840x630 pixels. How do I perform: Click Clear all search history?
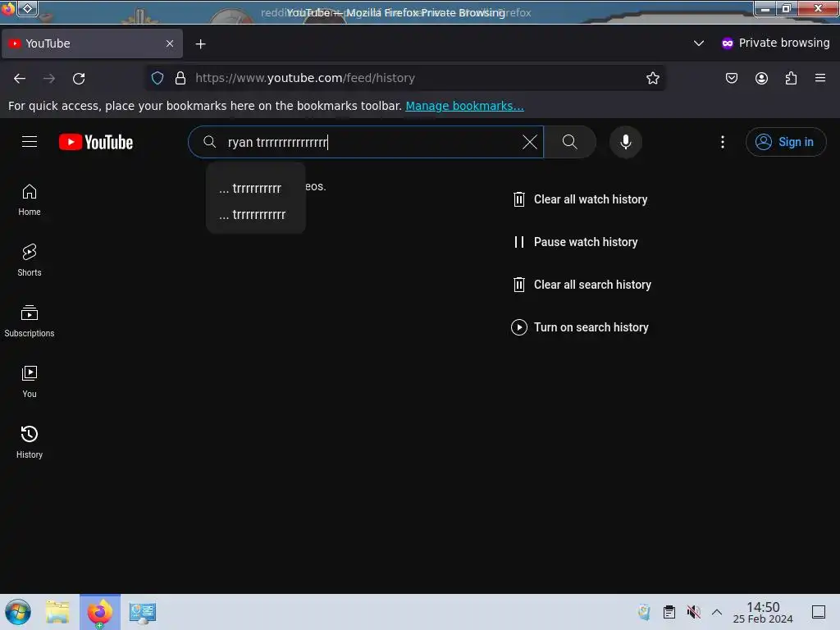pos(582,285)
